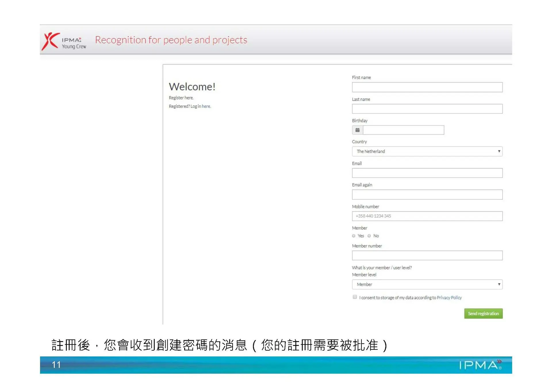Click the Recognition for people and projects heading
Screen dimensions: 552x392
[x=171, y=40]
